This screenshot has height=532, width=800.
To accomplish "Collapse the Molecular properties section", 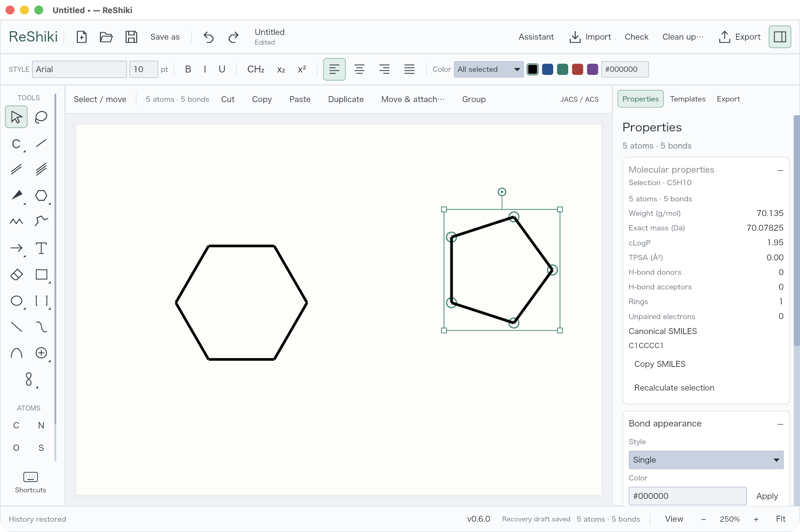I will coord(780,170).
